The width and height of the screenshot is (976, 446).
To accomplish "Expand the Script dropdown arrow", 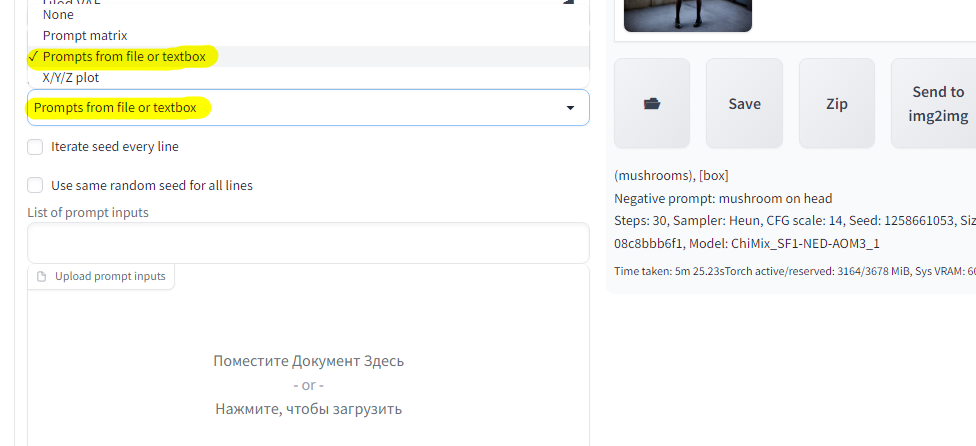I will point(570,108).
